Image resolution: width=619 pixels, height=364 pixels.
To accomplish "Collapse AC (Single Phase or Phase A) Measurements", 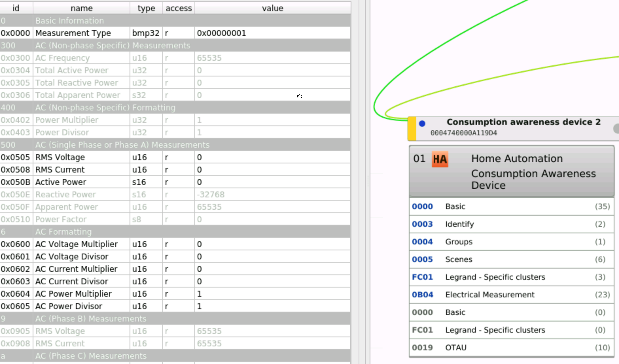I will click(x=175, y=145).
